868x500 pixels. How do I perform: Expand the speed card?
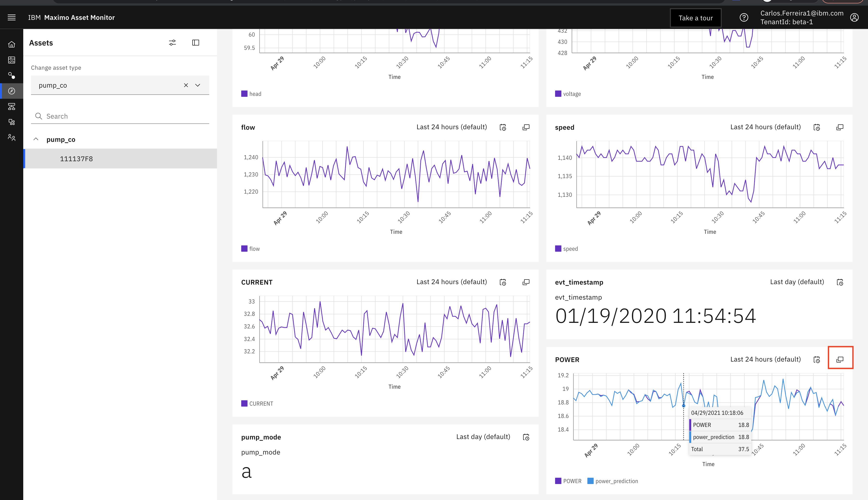pyautogui.click(x=840, y=127)
